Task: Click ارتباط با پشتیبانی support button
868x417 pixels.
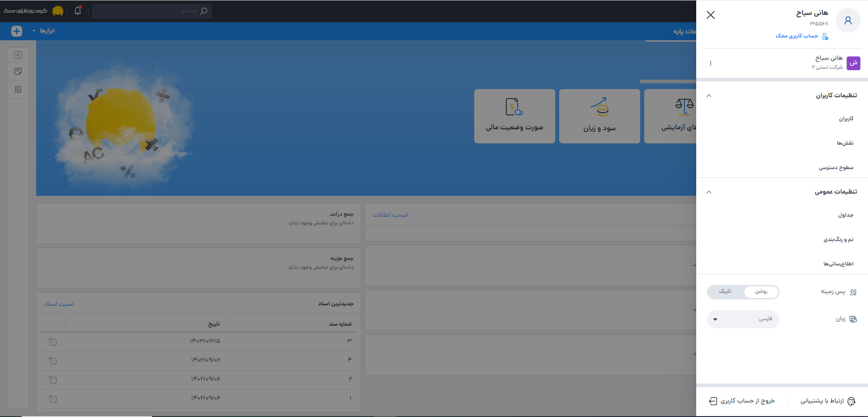Action: point(827,401)
